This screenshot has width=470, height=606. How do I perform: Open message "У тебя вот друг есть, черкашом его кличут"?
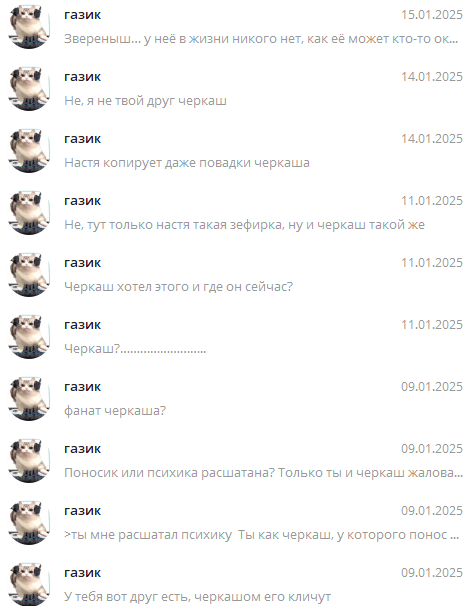pos(235,582)
